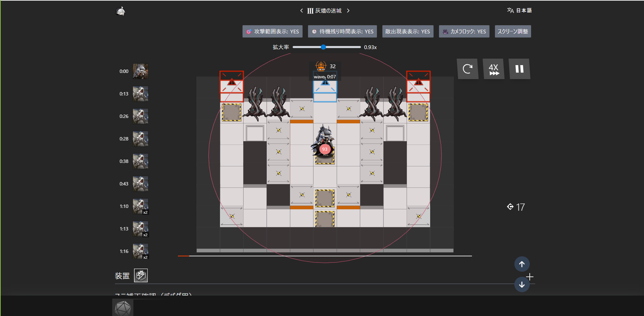Set playback speed with 4X button

494,69
